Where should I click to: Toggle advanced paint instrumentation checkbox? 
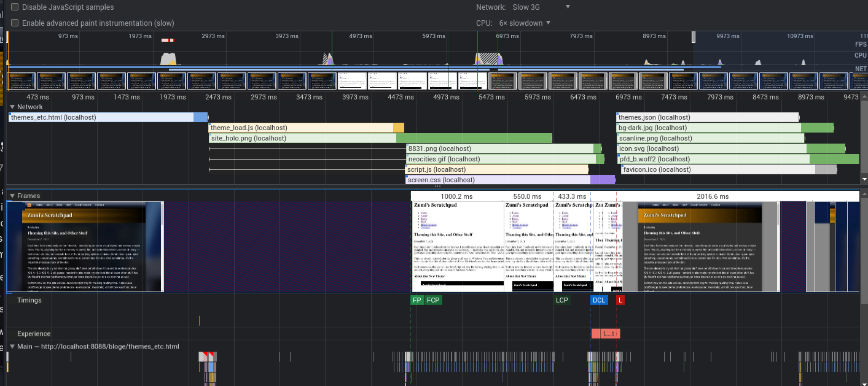point(15,23)
